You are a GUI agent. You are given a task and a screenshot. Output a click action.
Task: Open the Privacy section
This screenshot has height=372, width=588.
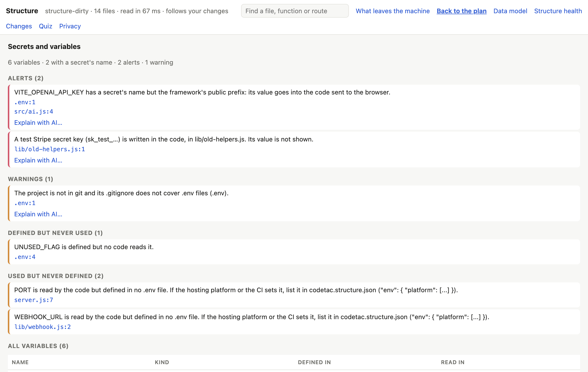pyautogui.click(x=70, y=26)
